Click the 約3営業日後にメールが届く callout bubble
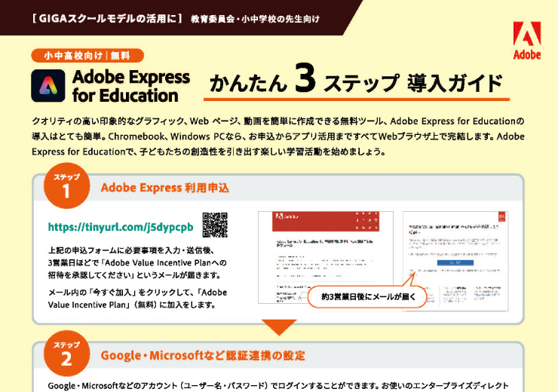 pos(367,296)
